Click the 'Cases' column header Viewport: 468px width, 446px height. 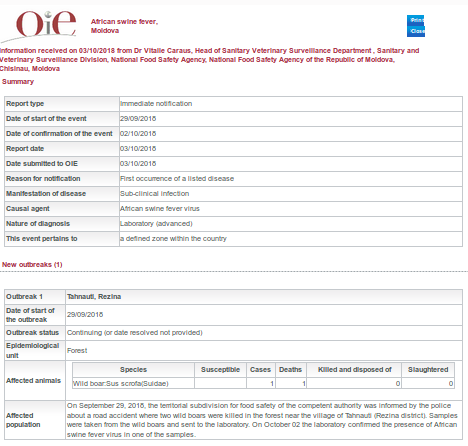tap(261, 370)
